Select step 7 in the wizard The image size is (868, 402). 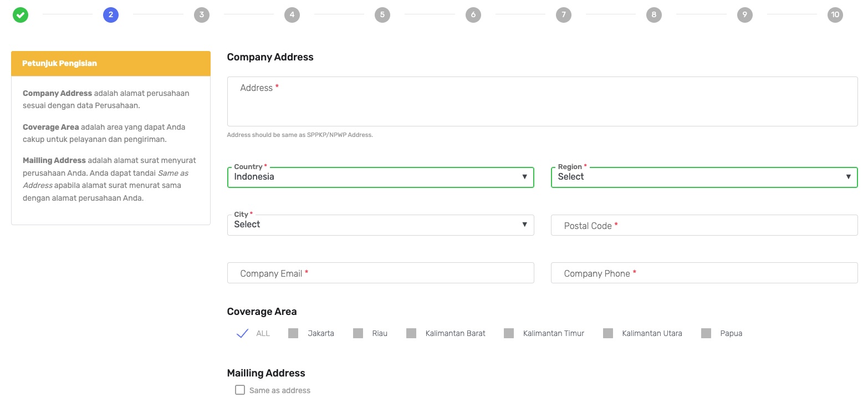(563, 15)
